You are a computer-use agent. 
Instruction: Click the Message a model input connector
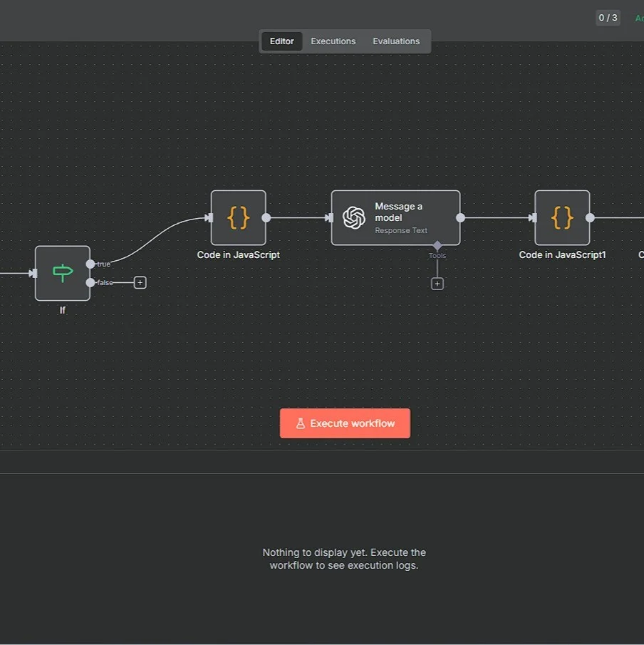[329, 218]
